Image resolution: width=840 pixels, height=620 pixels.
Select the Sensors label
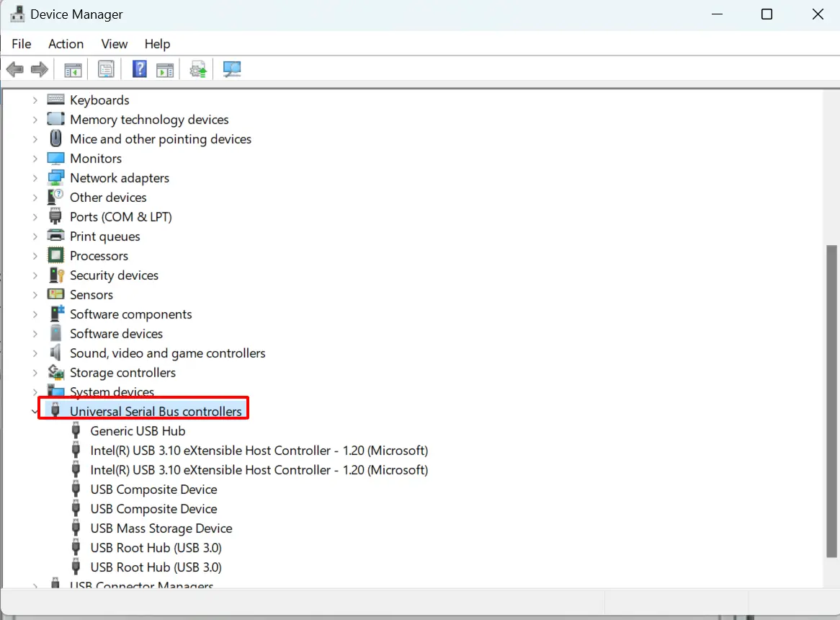click(91, 295)
